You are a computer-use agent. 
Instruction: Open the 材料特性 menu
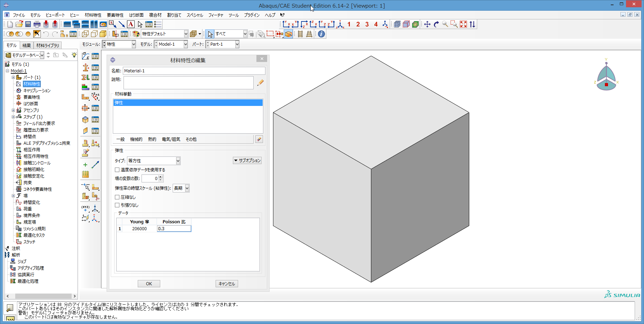click(x=93, y=15)
